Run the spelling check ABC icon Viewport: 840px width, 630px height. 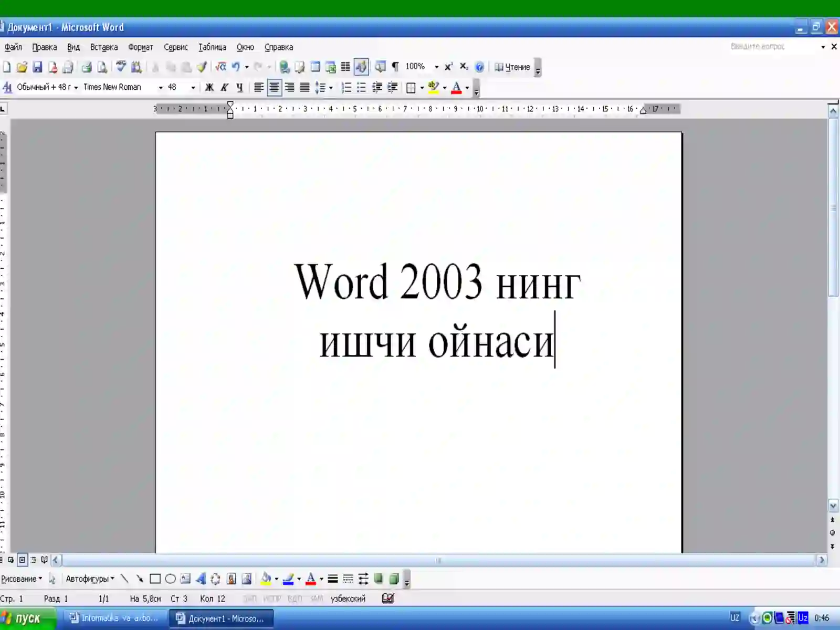click(121, 67)
